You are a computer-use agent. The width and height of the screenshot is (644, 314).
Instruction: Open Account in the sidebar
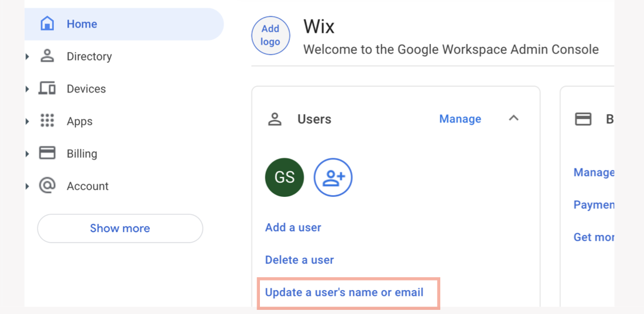[87, 186]
